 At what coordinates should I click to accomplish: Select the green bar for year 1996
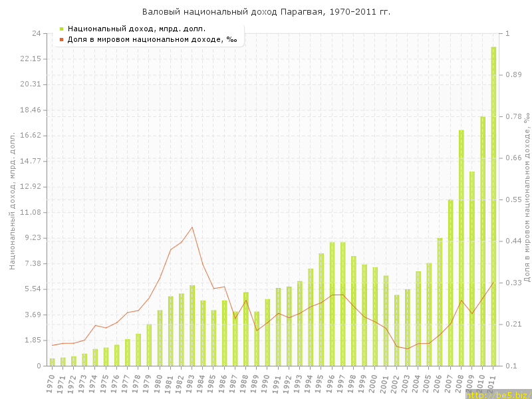332,304
